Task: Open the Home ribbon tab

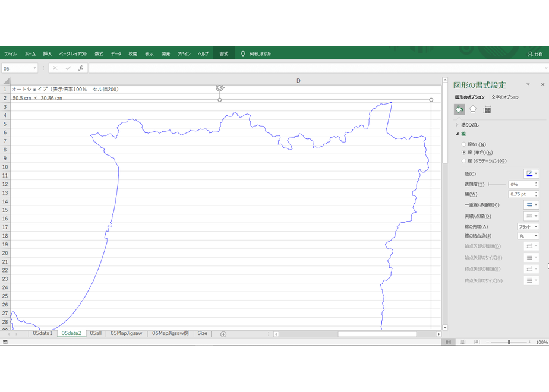Action: 30,54
